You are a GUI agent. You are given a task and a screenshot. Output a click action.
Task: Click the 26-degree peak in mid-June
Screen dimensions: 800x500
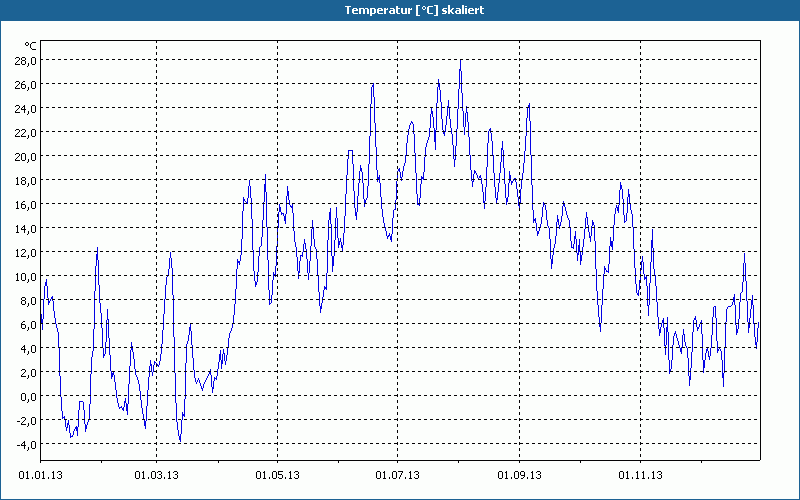[x=372, y=84]
